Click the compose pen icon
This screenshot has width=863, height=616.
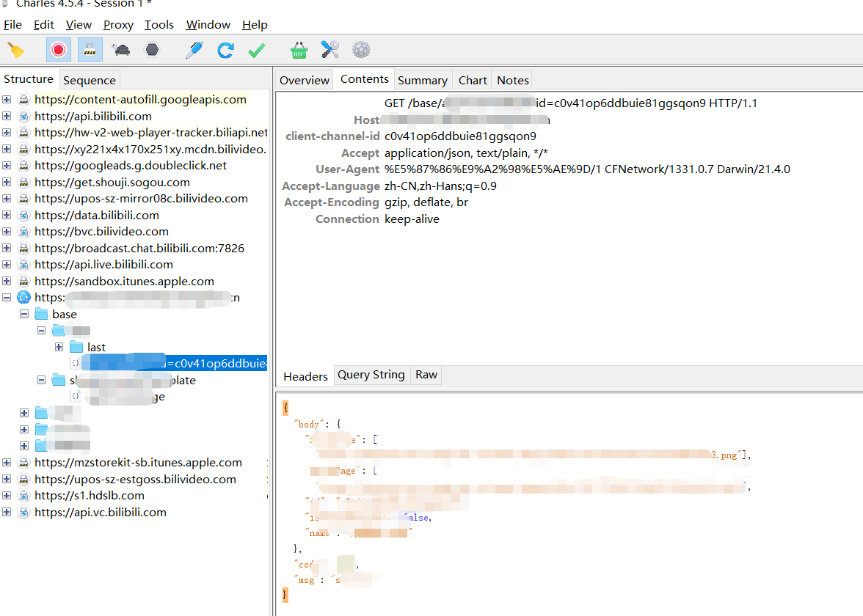(x=194, y=50)
